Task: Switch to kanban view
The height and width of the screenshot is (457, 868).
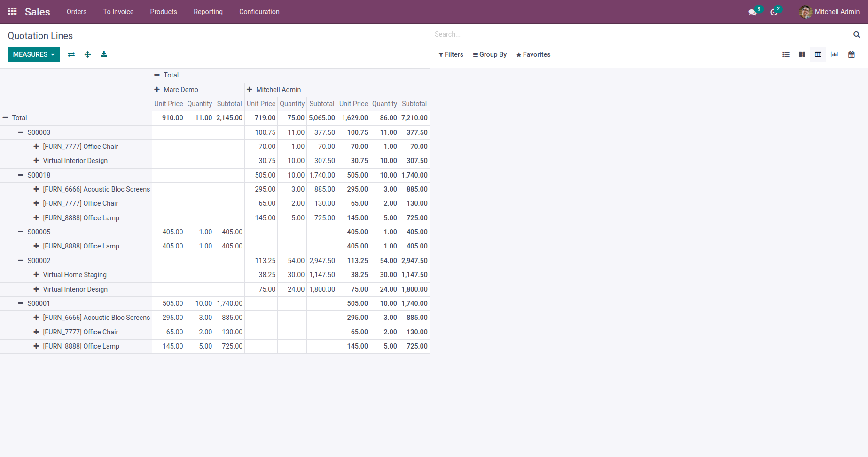Action: pyautogui.click(x=802, y=54)
